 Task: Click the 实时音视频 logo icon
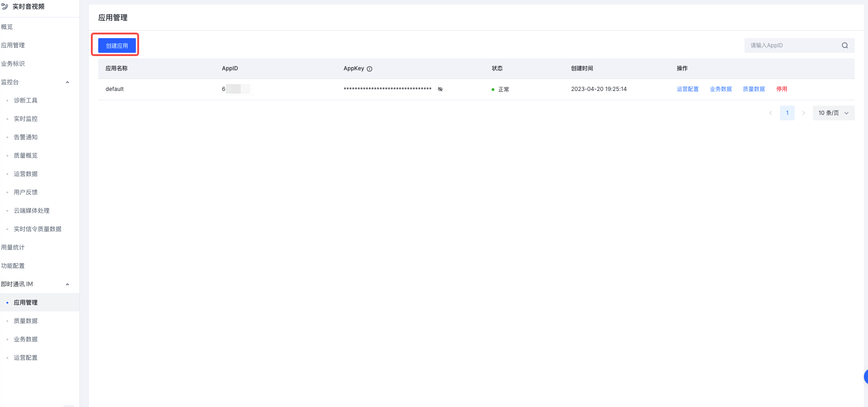(x=5, y=7)
